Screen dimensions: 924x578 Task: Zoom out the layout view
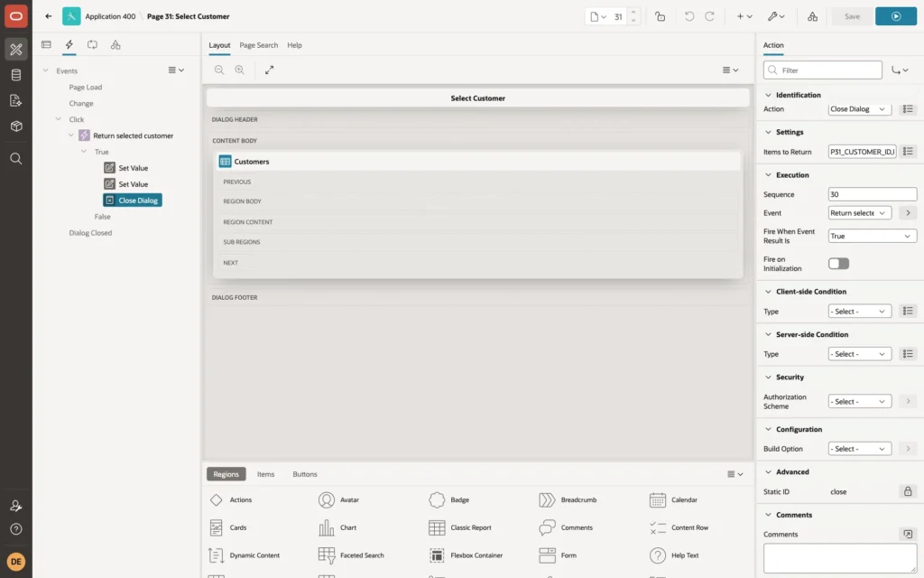tap(219, 70)
